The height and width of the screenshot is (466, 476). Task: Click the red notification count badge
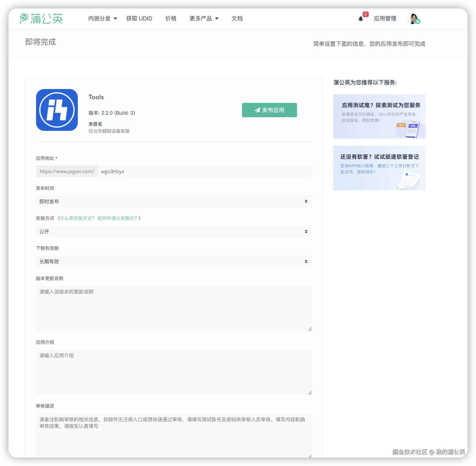365,15
